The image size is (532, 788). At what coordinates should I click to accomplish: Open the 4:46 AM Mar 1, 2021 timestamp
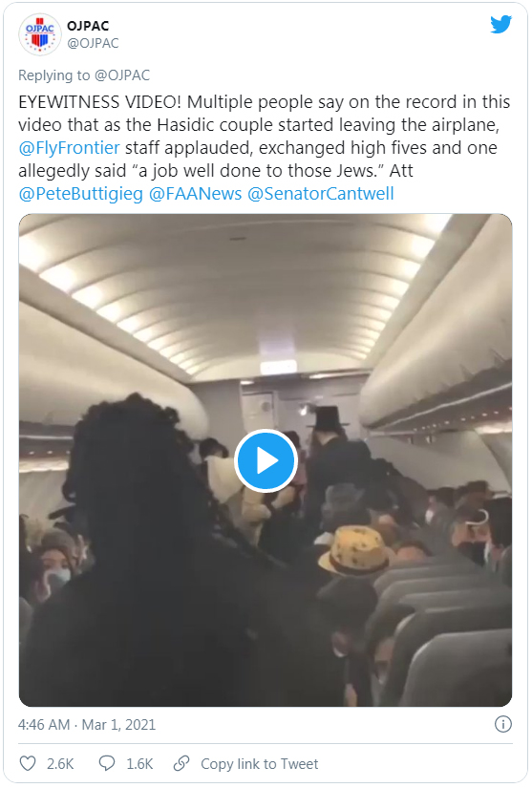click(87, 725)
